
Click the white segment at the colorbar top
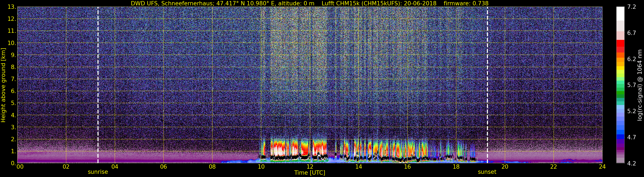pyautogui.click(x=620, y=13)
